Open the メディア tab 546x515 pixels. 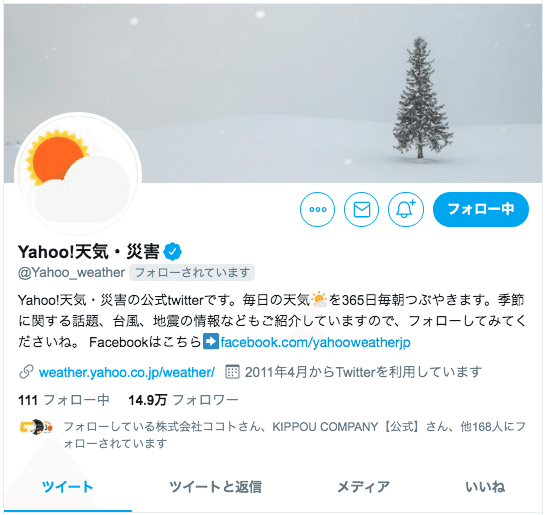click(x=364, y=486)
